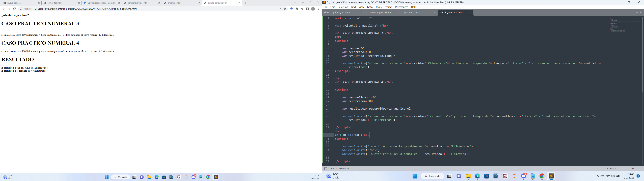Go back in Chrome navigation
644x181 pixels.
[4, 9]
